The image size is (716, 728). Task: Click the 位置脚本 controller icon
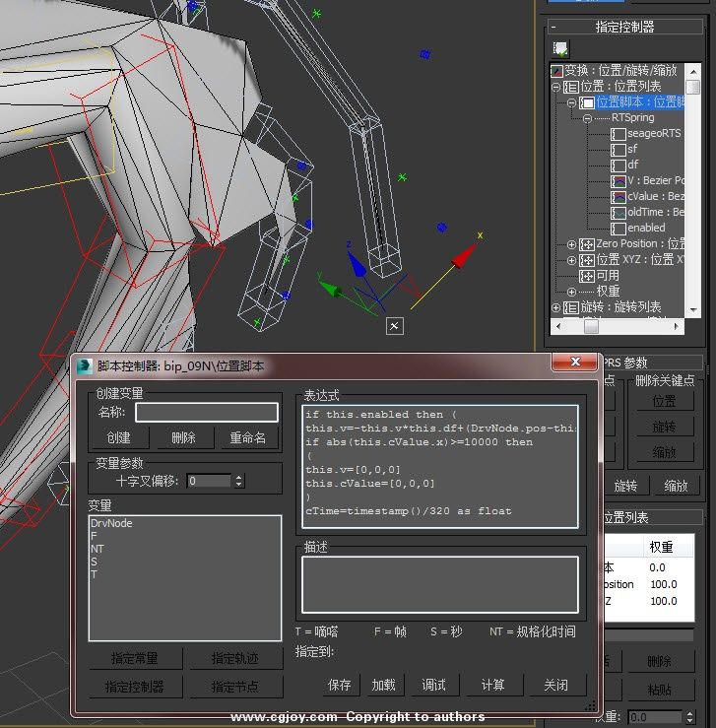pos(587,102)
